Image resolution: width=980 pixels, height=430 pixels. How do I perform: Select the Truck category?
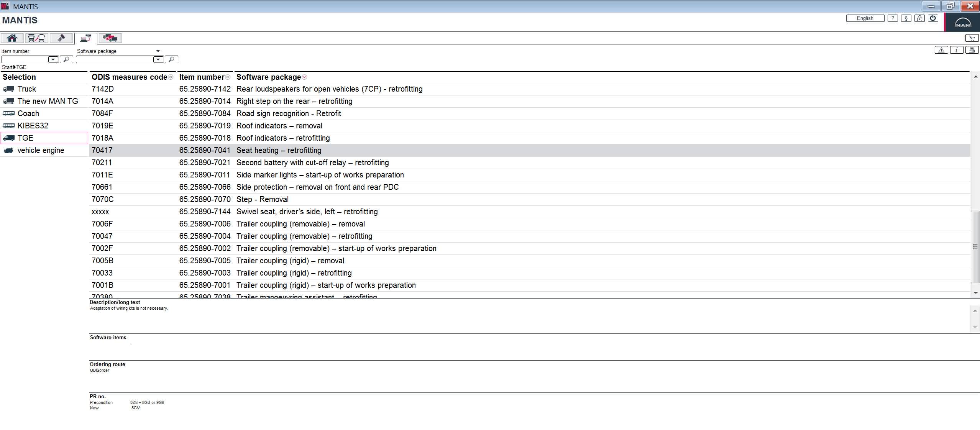(27, 89)
